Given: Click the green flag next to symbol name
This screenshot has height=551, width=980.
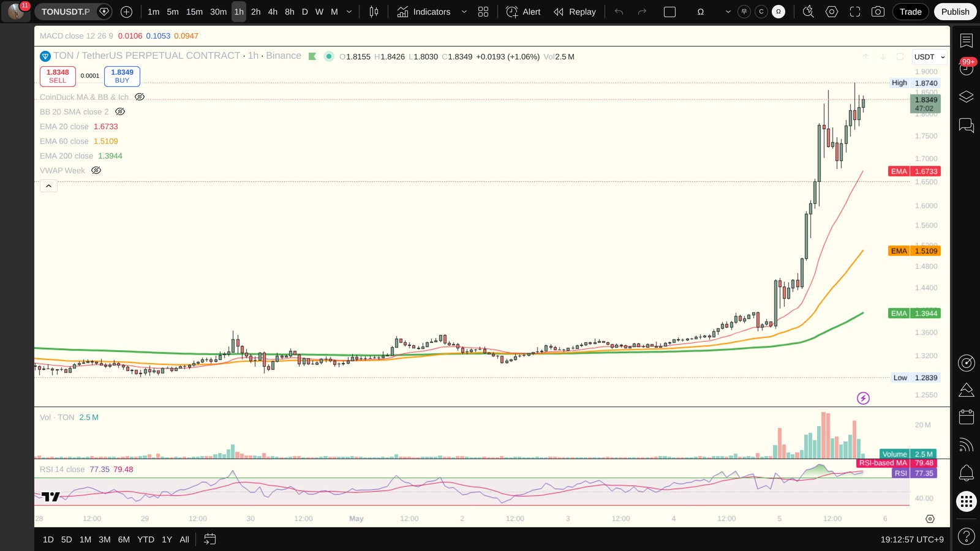Looking at the screenshot, I should (312, 56).
